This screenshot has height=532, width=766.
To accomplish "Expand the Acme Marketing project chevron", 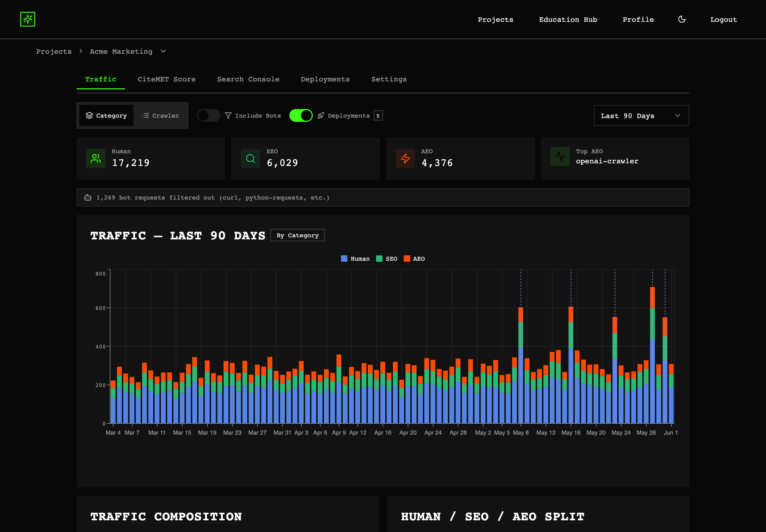I will coord(163,51).
